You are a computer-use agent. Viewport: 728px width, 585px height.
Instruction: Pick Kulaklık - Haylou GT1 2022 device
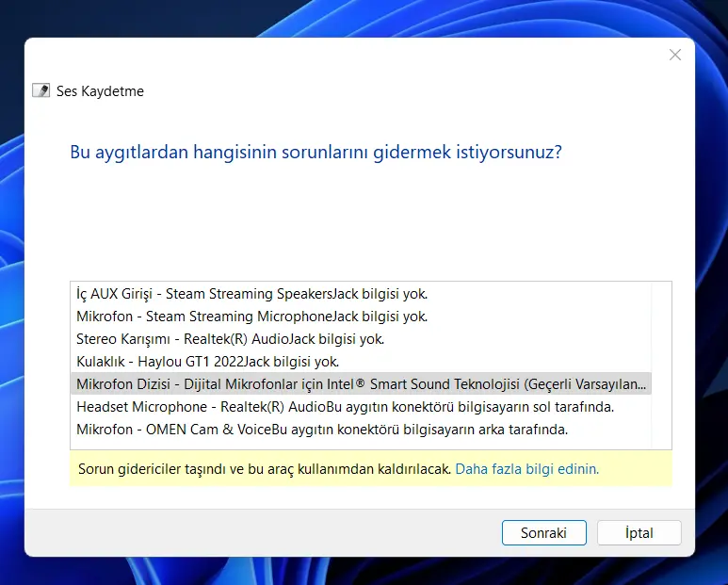pos(362,362)
